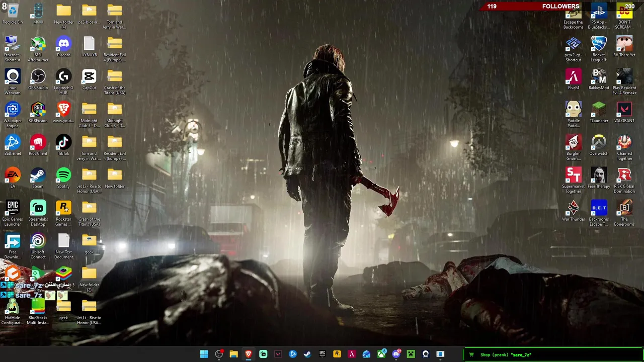The image size is (644, 362).
Task: Launch War Thunder
Action: 573,211
